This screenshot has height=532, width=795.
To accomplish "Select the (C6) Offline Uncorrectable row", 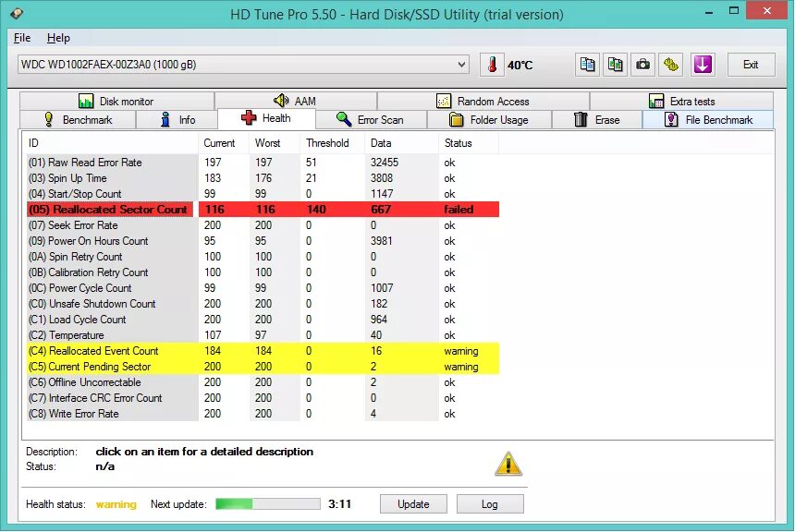I will pyautogui.click(x=263, y=382).
